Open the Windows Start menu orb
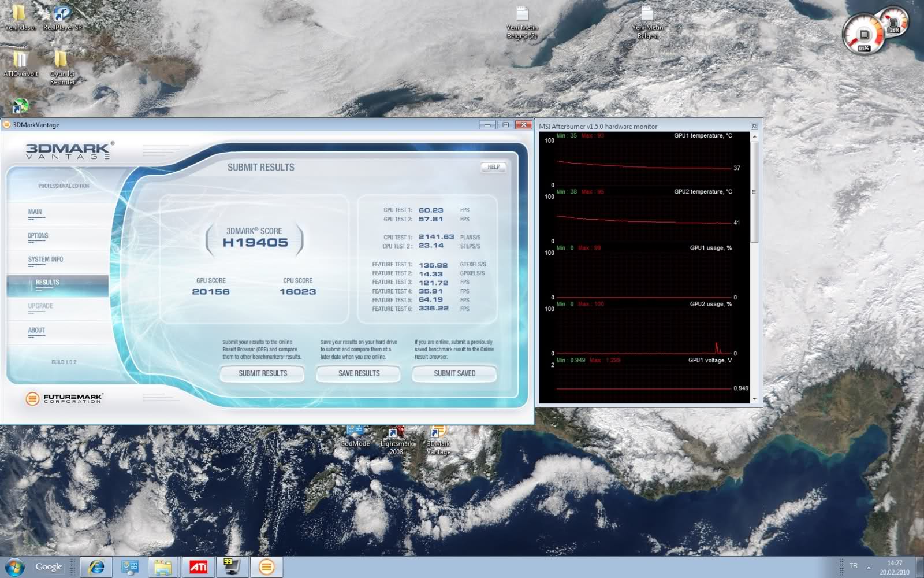Viewport: 924px width, 578px height. click(x=14, y=567)
